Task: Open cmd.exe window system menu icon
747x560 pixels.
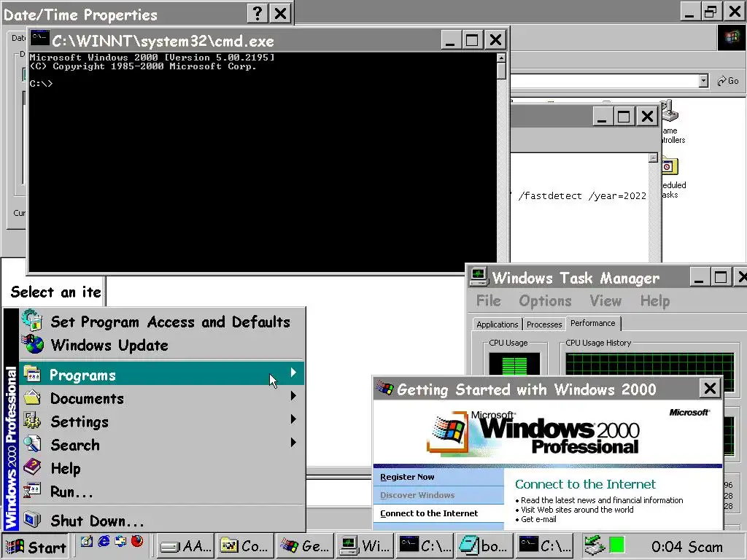Action: 39,39
